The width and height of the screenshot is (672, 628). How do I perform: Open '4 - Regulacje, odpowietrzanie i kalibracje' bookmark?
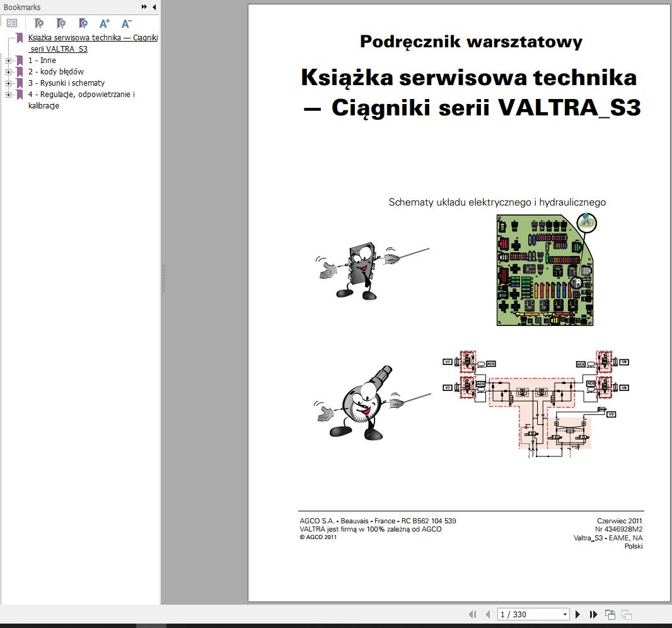click(81, 100)
